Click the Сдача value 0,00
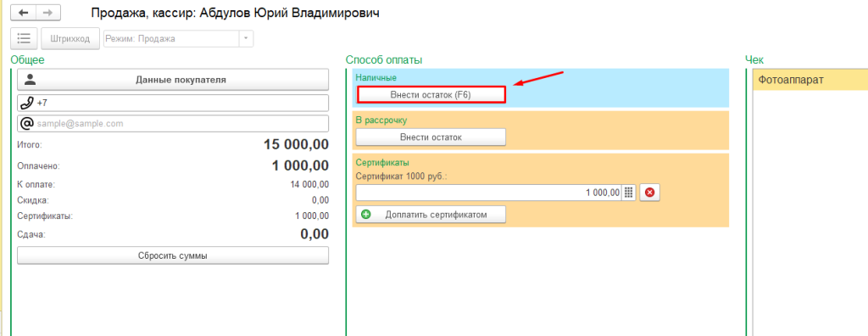868x336 pixels. click(x=314, y=234)
